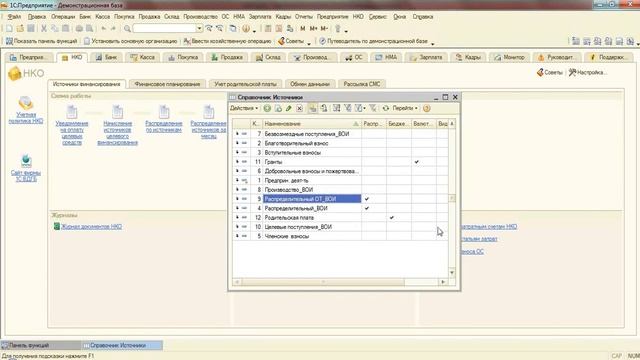This screenshot has height=360, width=640.
Task: Toggle hierarchical view icon in Источники toolbar
Action: [x=313, y=108]
